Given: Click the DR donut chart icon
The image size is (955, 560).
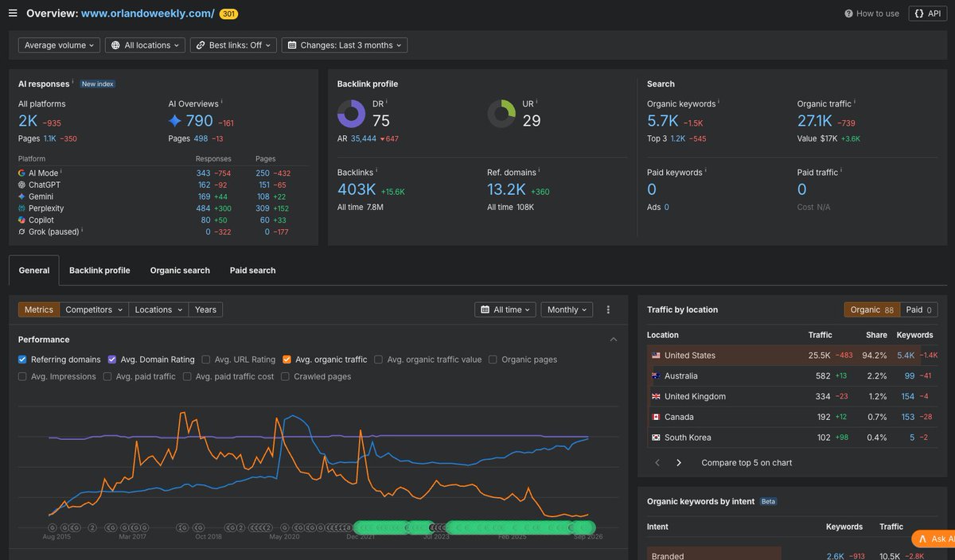Looking at the screenshot, I should [351, 114].
